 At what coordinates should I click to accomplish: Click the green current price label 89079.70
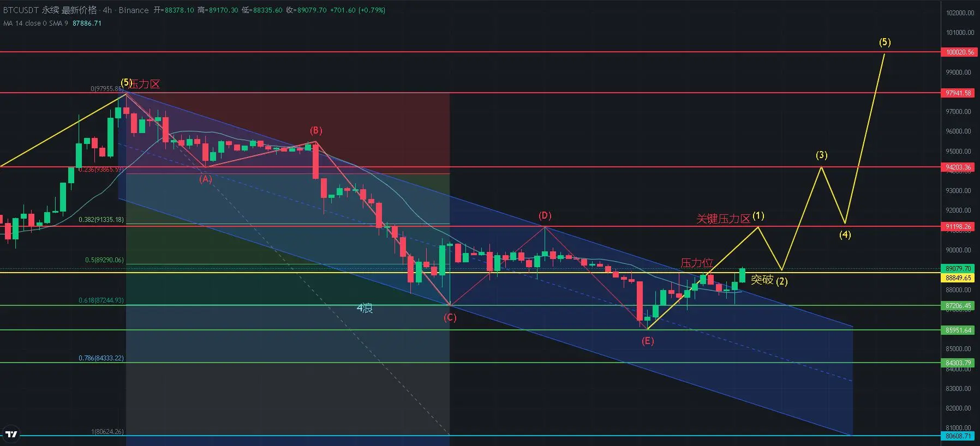pos(958,268)
